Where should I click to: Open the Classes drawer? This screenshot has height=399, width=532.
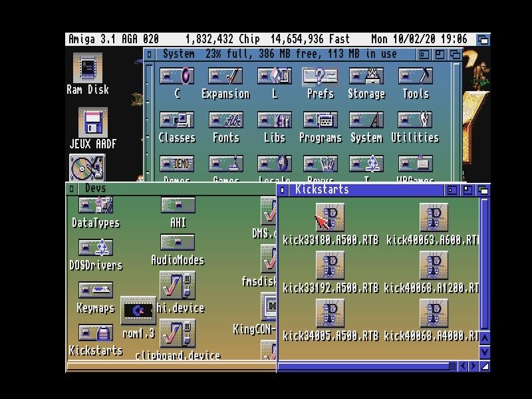pos(177,120)
